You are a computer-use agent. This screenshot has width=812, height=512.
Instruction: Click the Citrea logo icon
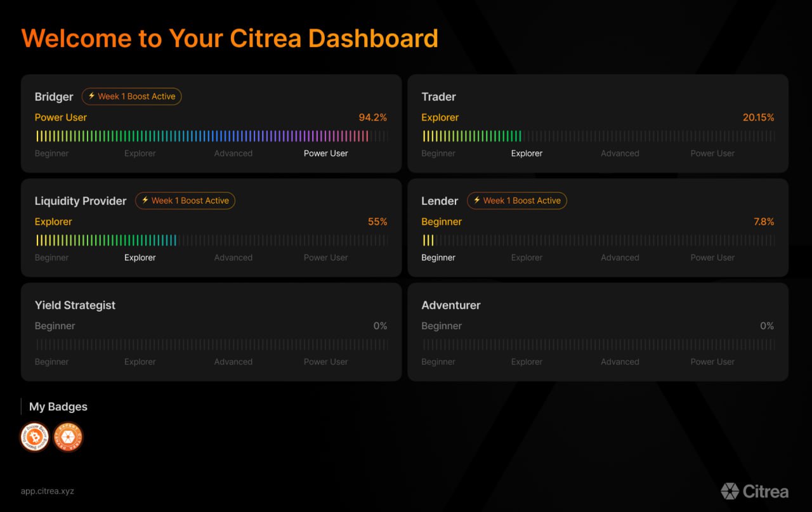click(730, 491)
